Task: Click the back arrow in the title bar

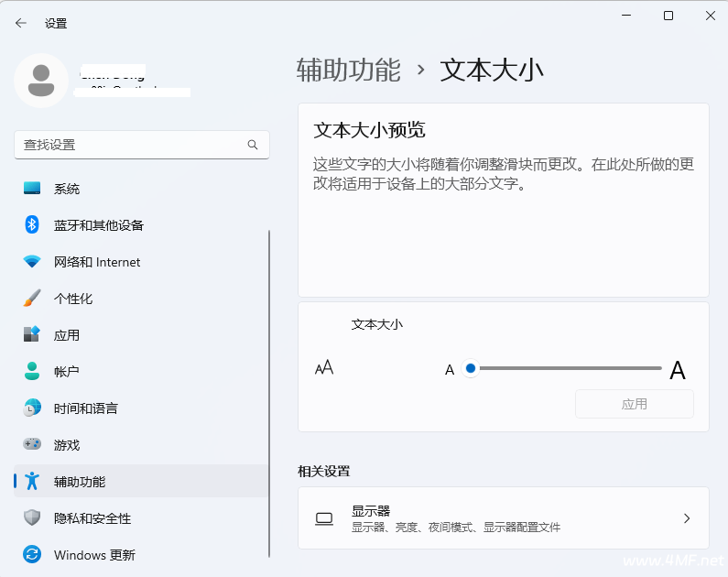Action: tap(21, 23)
